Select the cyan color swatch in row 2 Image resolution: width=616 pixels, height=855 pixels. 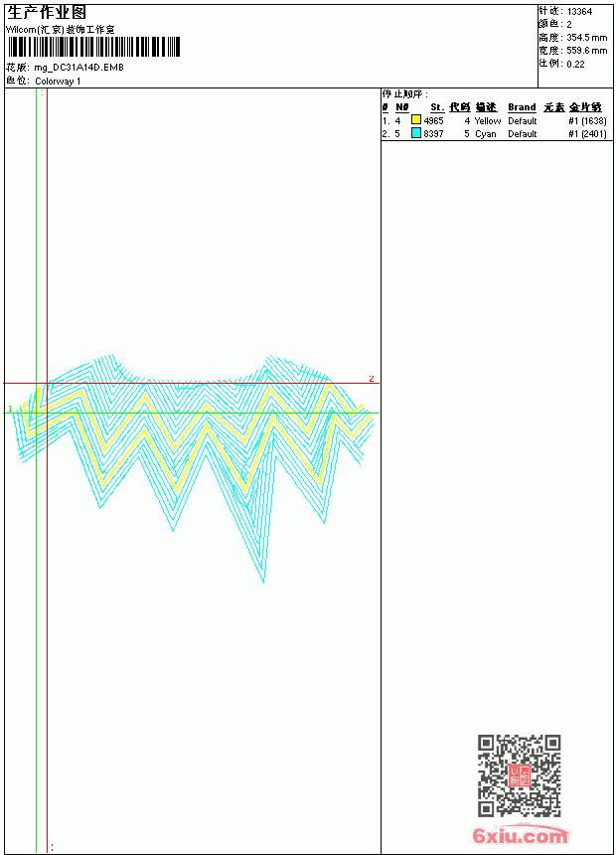tap(416, 133)
